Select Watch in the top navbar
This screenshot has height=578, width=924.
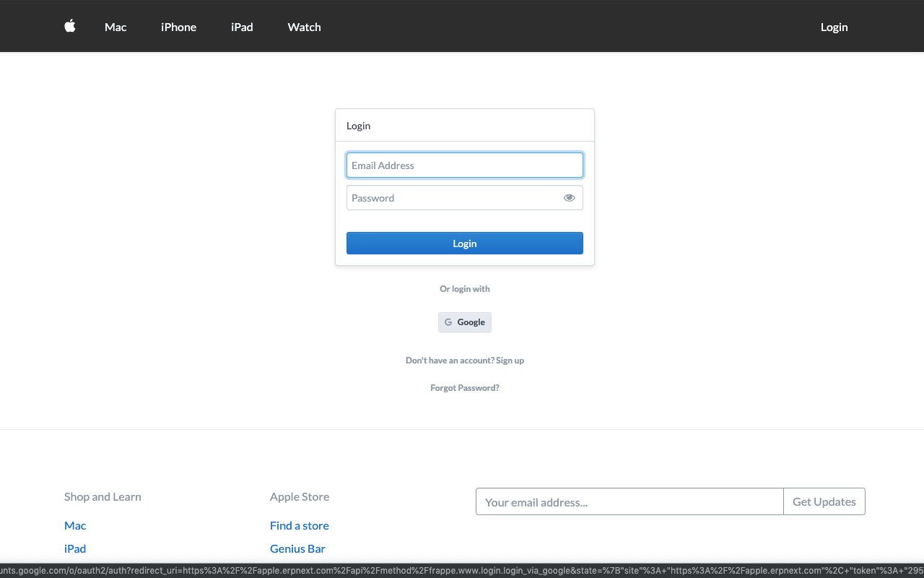pyautogui.click(x=304, y=27)
